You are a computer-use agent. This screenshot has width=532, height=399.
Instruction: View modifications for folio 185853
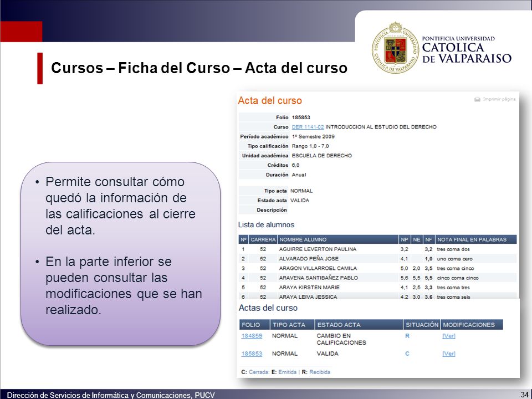click(448, 354)
